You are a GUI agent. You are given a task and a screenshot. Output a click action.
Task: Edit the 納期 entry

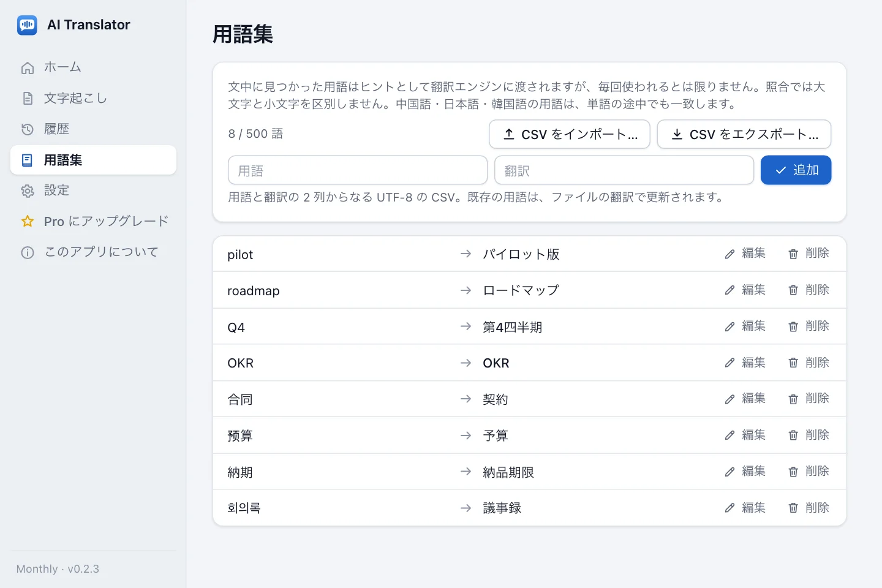click(745, 472)
